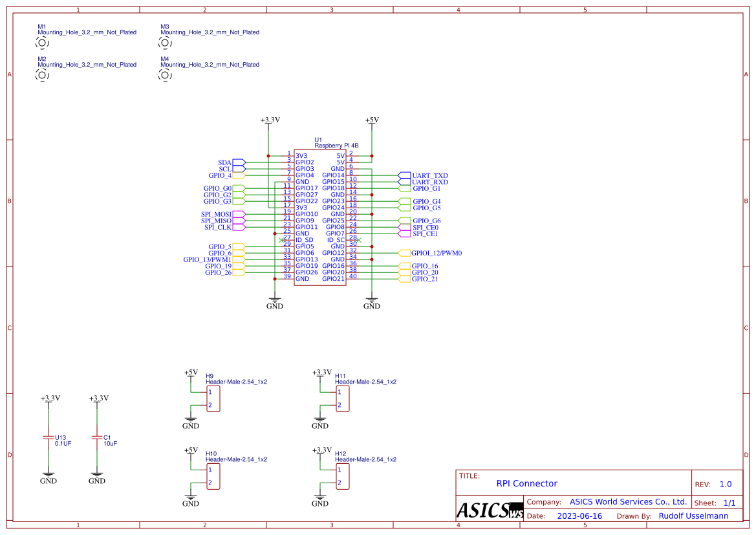Click the RPI Connector title text
This screenshot has width=756, height=535.
click(527, 483)
